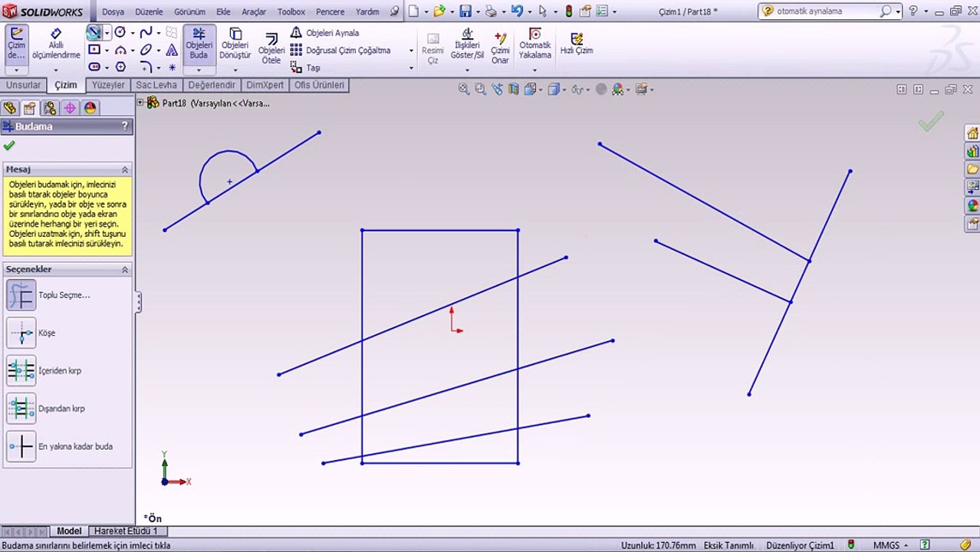Click the Taşı button

click(x=305, y=67)
